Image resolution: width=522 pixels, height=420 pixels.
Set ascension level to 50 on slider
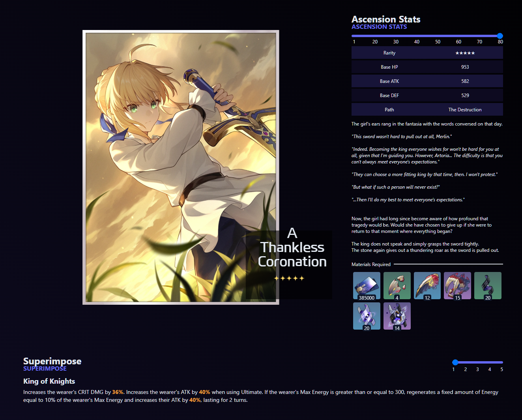click(x=438, y=41)
